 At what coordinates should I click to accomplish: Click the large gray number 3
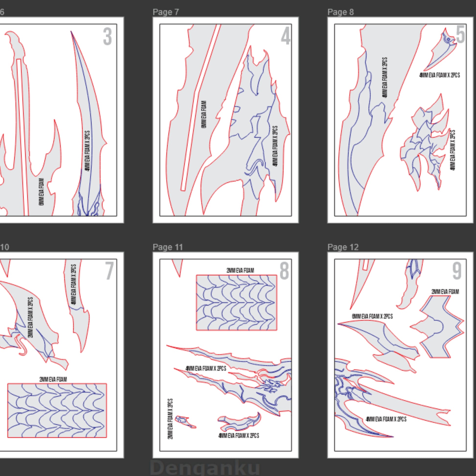(x=107, y=37)
